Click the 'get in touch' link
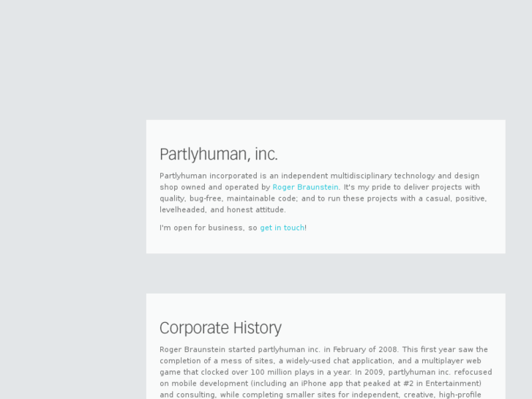Viewport: 532px width, 399px height. 282,228
